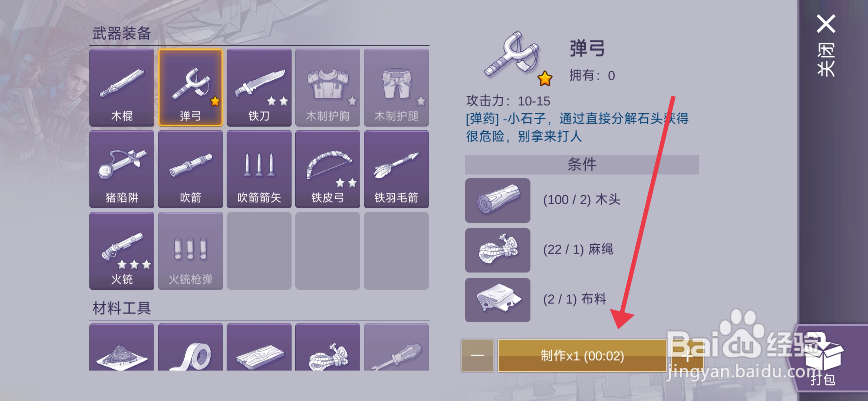Select the 铁刀 iron knife item
The height and width of the screenshot is (401, 868).
click(259, 88)
